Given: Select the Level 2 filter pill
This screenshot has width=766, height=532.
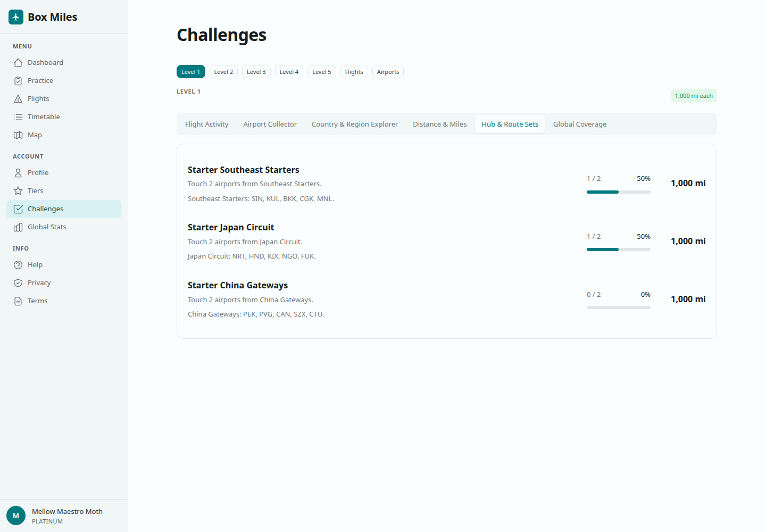Looking at the screenshot, I should coord(223,72).
